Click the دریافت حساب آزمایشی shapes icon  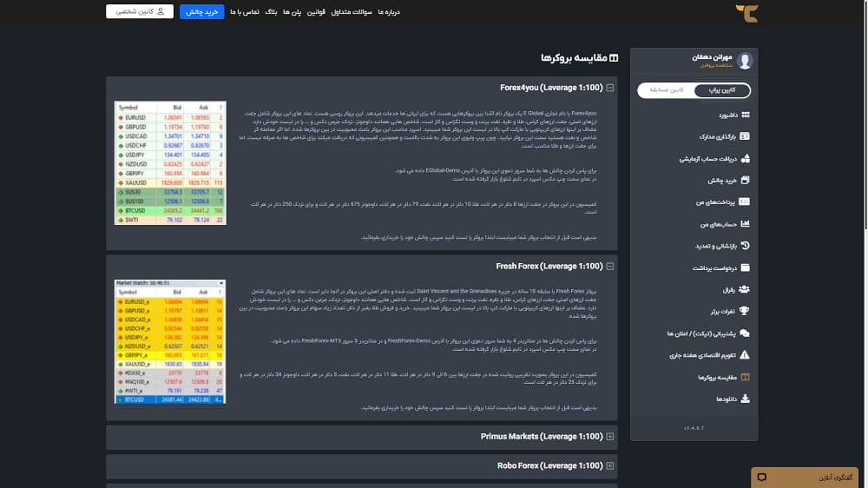pyautogui.click(x=745, y=158)
